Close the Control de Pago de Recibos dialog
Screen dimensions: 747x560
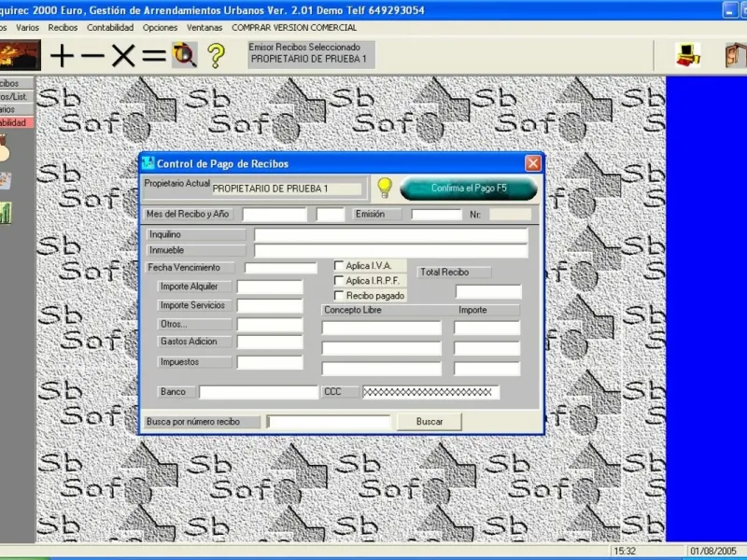coord(532,163)
